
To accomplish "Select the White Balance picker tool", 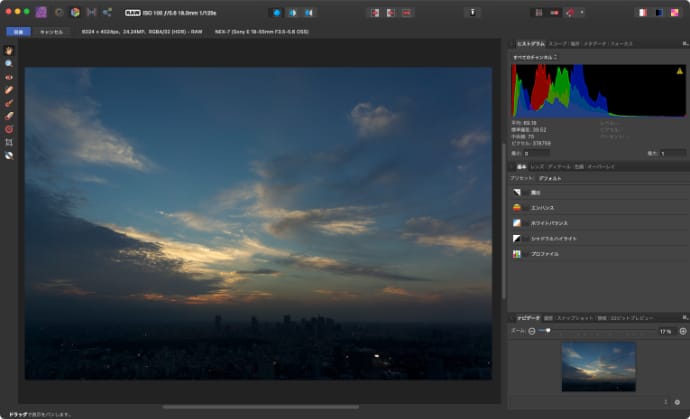I will coord(9,155).
